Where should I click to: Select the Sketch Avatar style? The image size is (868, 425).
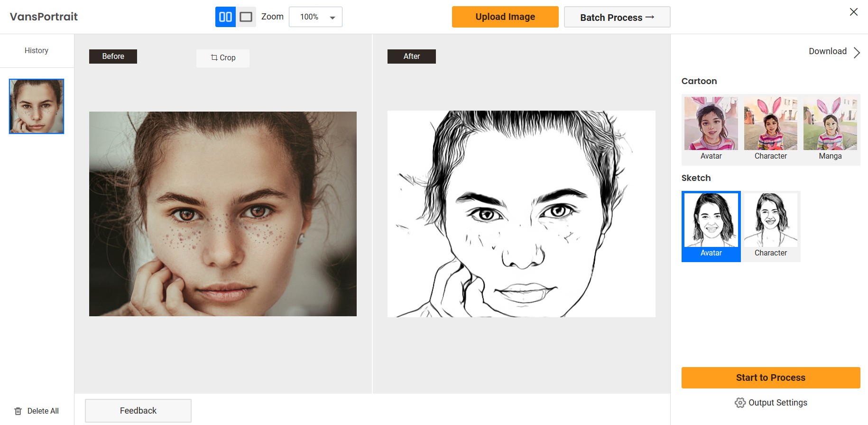711,227
